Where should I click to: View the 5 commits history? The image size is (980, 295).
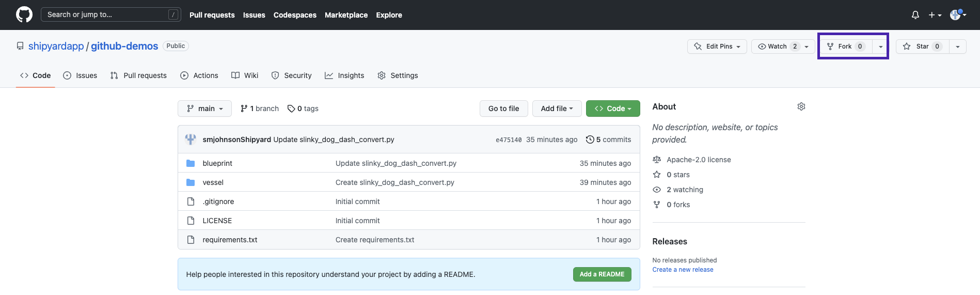(x=608, y=139)
